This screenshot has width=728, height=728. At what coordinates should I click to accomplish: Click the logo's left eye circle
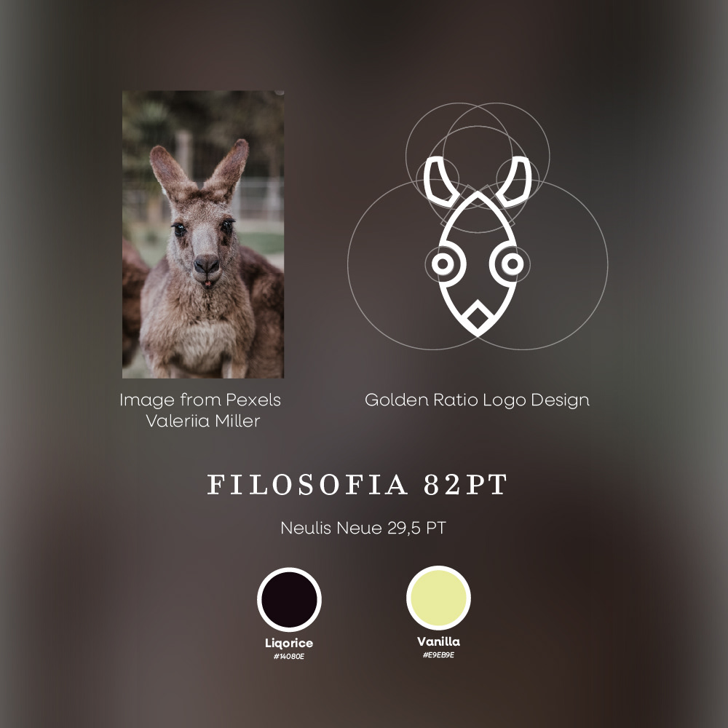click(x=443, y=264)
